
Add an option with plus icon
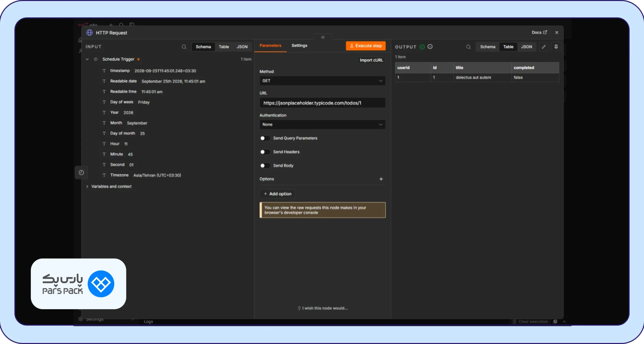pos(381,179)
